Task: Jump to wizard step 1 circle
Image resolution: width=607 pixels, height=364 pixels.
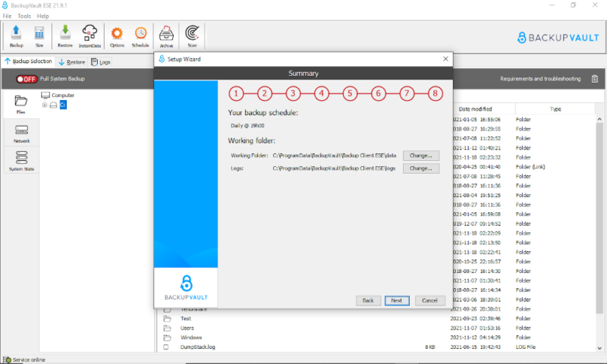Action: tap(236, 93)
